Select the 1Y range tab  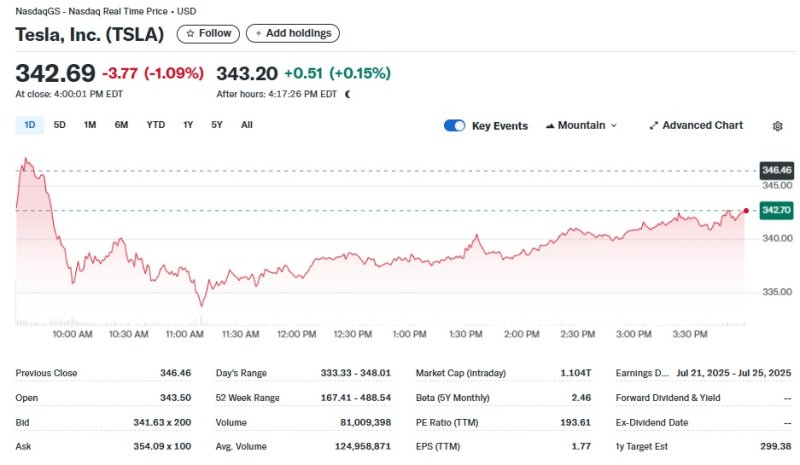point(188,125)
